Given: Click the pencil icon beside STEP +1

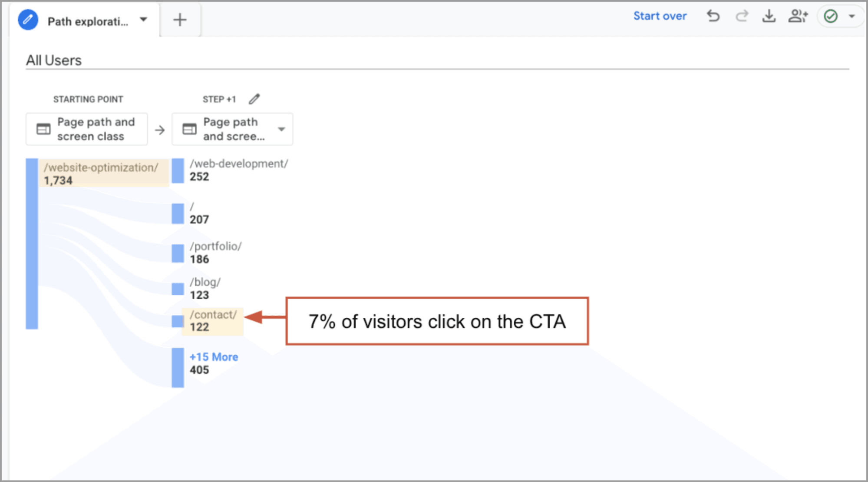Looking at the screenshot, I should coord(254,99).
